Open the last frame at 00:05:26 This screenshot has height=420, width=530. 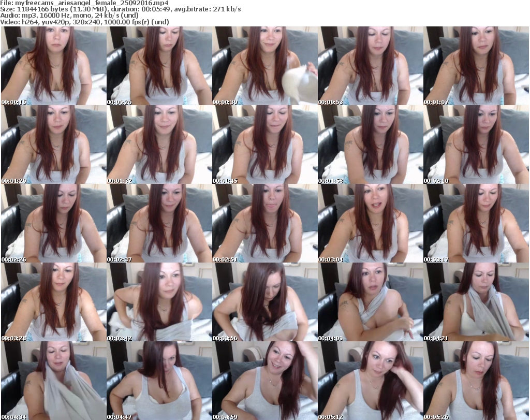(x=476, y=381)
